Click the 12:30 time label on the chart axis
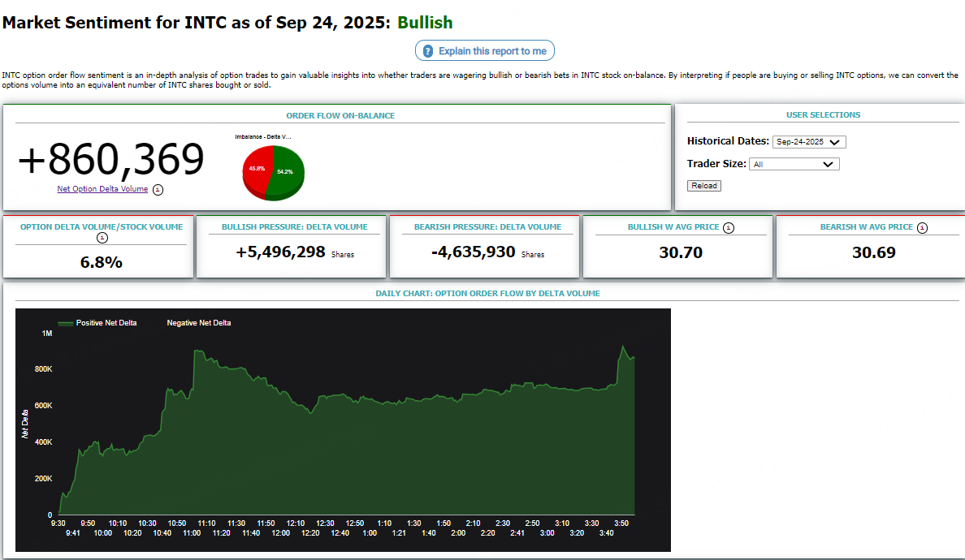The height and width of the screenshot is (560, 965). (325, 523)
